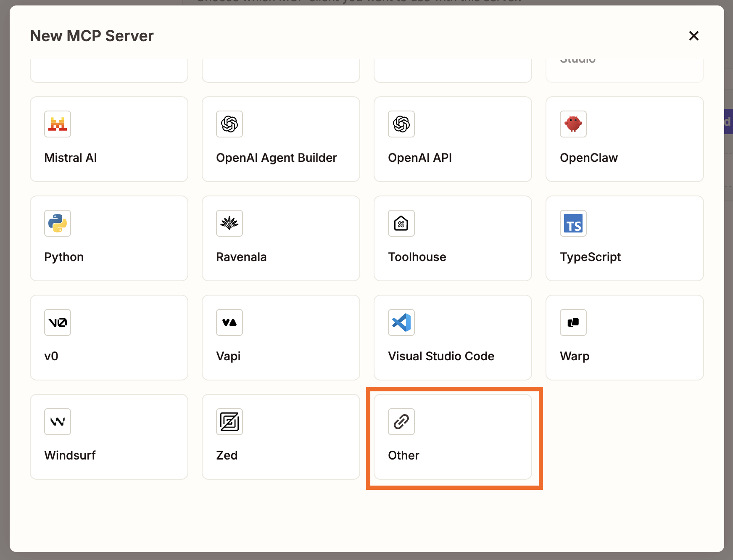Click the Windsurf wave icon
Image resolution: width=733 pixels, height=560 pixels.
pos(57,422)
